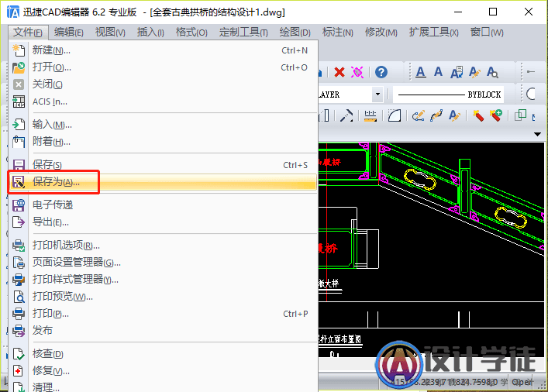This screenshot has height=392, width=548.
Task: Choose 保存为(A)... from File menu
Action: coord(163,182)
